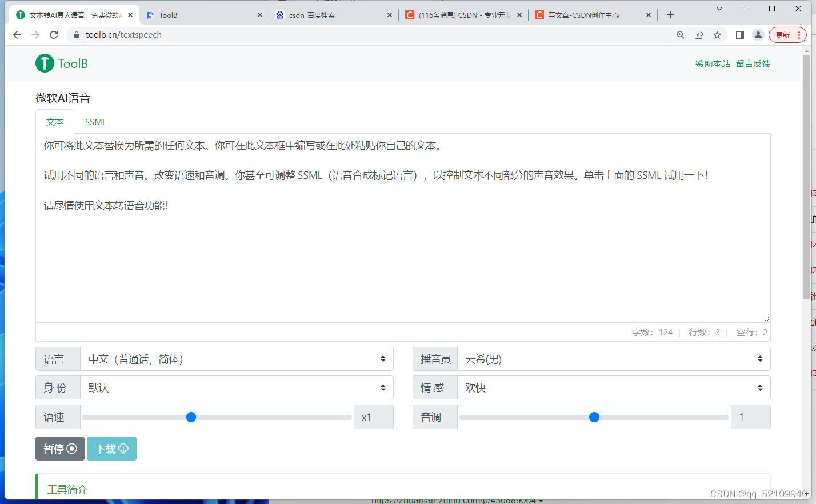This screenshot has width=816, height=504.
Task: Close the csdn_百度搜索 tab
Action: [x=390, y=15]
